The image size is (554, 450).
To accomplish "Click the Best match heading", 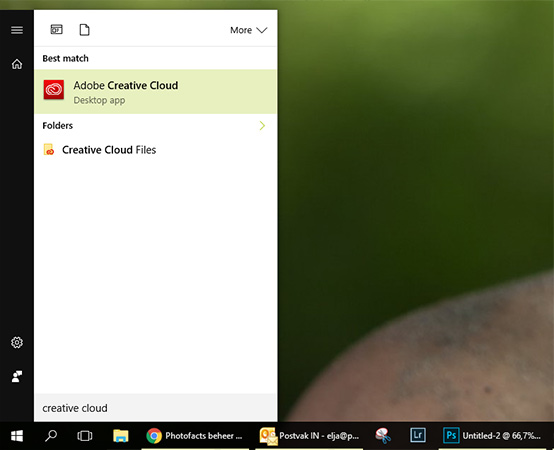I will (65, 59).
